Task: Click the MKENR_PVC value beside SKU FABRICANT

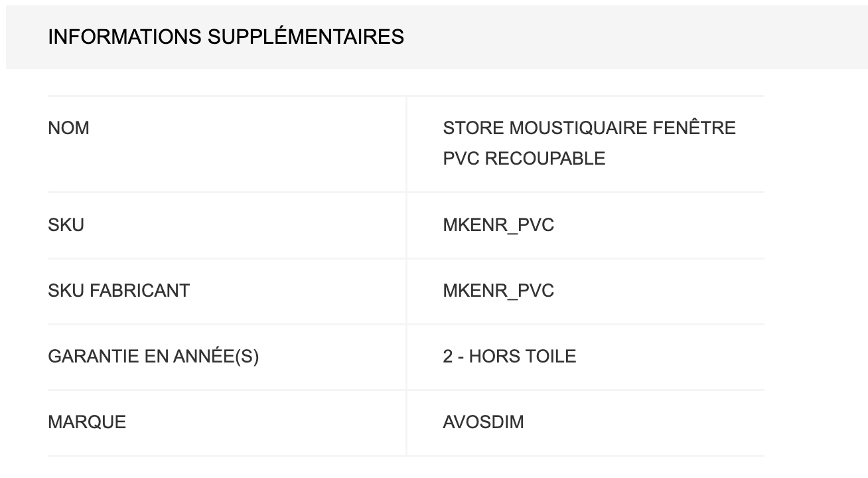Action: tap(498, 291)
